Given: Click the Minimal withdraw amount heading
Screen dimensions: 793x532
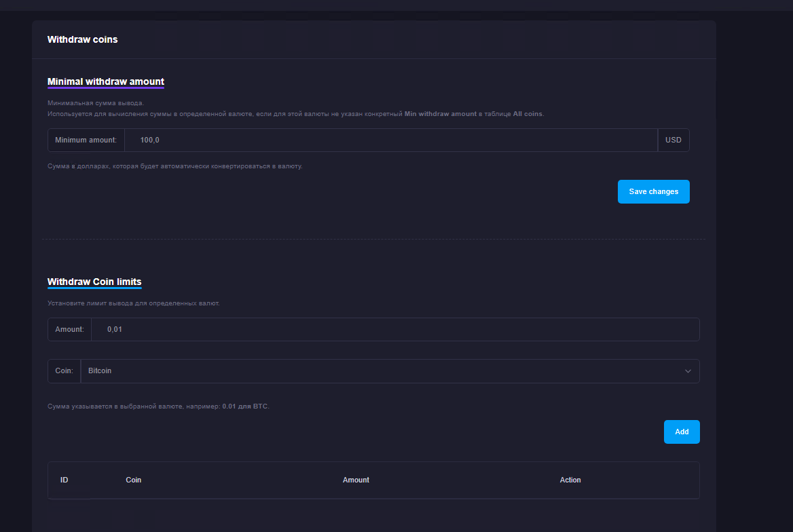Looking at the screenshot, I should point(106,82).
